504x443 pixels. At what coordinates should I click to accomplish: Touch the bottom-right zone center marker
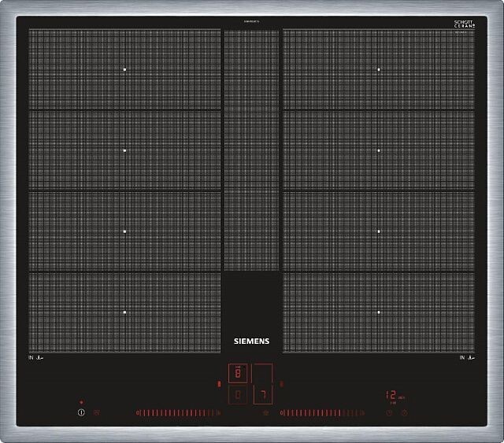[x=379, y=312]
